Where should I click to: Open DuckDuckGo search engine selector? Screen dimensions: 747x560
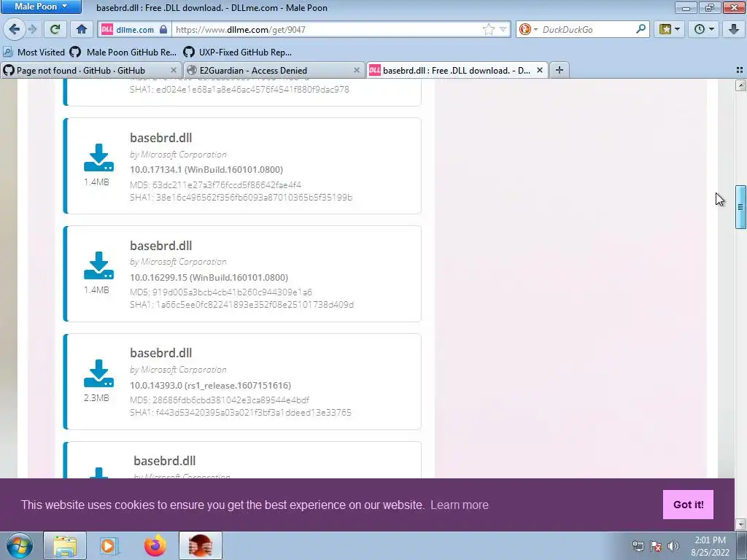pos(528,29)
